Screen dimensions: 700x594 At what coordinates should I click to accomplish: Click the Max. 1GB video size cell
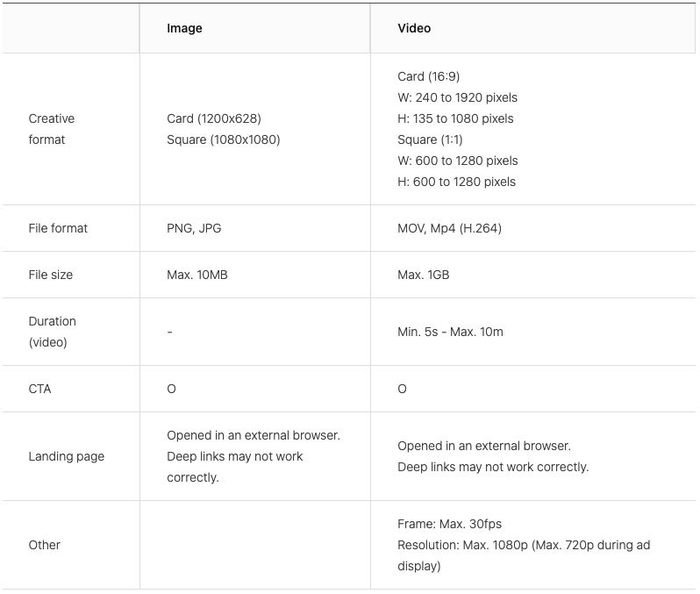[x=423, y=275]
